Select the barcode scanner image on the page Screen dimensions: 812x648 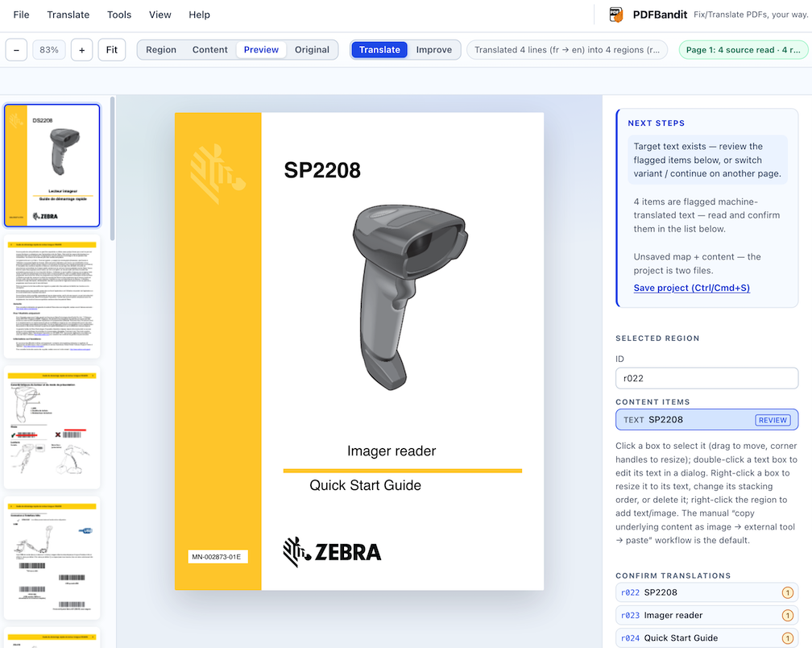tap(409, 297)
